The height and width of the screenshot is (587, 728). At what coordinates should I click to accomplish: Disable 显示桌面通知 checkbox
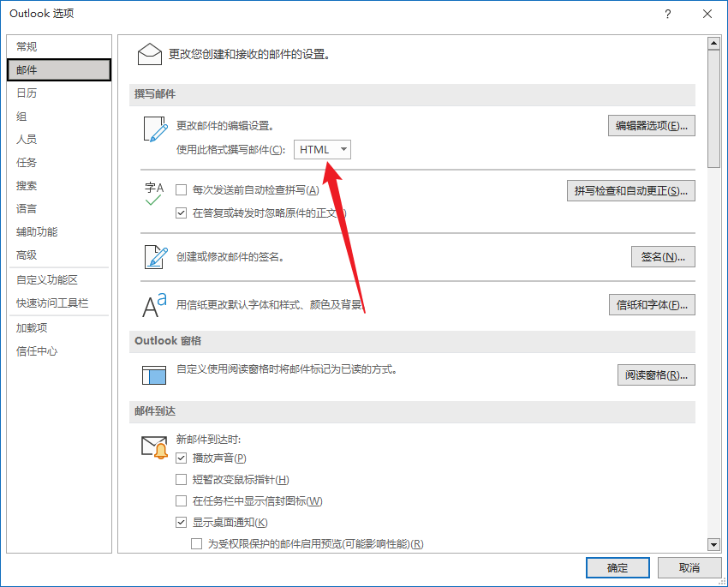point(181,523)
